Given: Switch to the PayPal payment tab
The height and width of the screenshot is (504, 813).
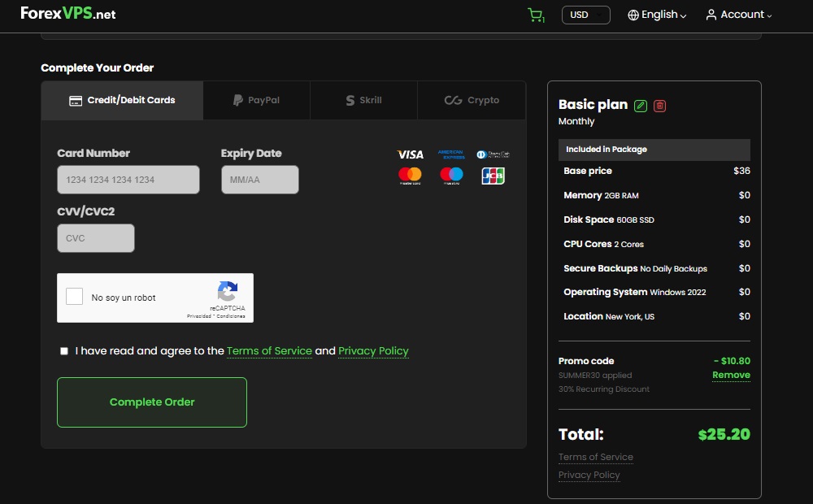Looking at the screenshot, I should pos(256,100).
